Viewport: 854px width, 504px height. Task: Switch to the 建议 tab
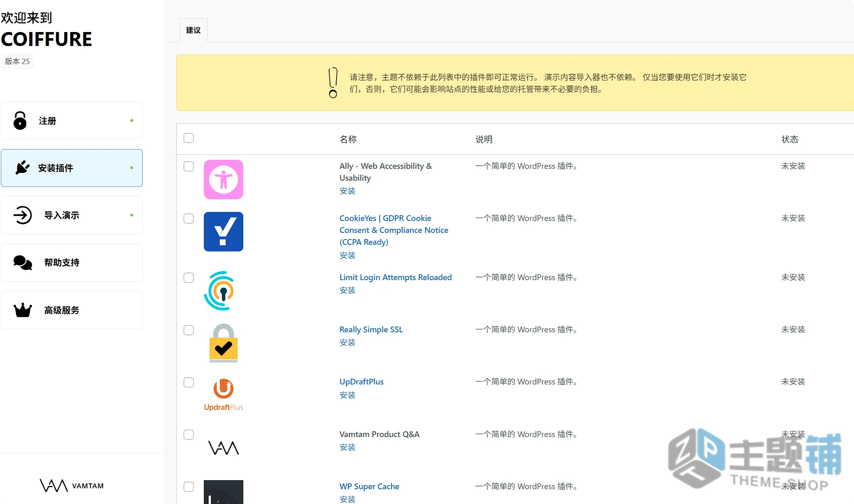click(194, 30)
